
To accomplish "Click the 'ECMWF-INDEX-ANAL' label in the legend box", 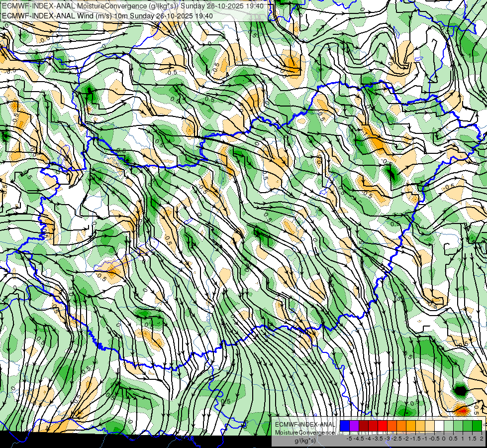I will (x=305, y=425).
